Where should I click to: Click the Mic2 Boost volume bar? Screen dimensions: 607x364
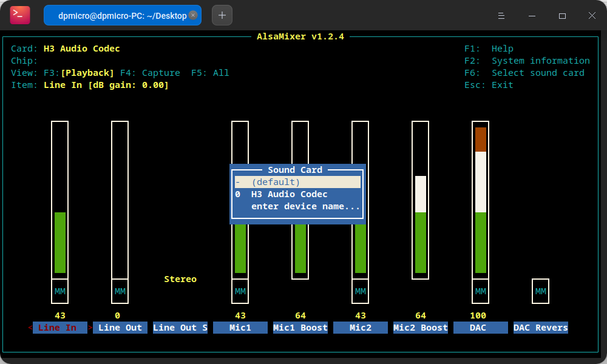coord(421,200)
